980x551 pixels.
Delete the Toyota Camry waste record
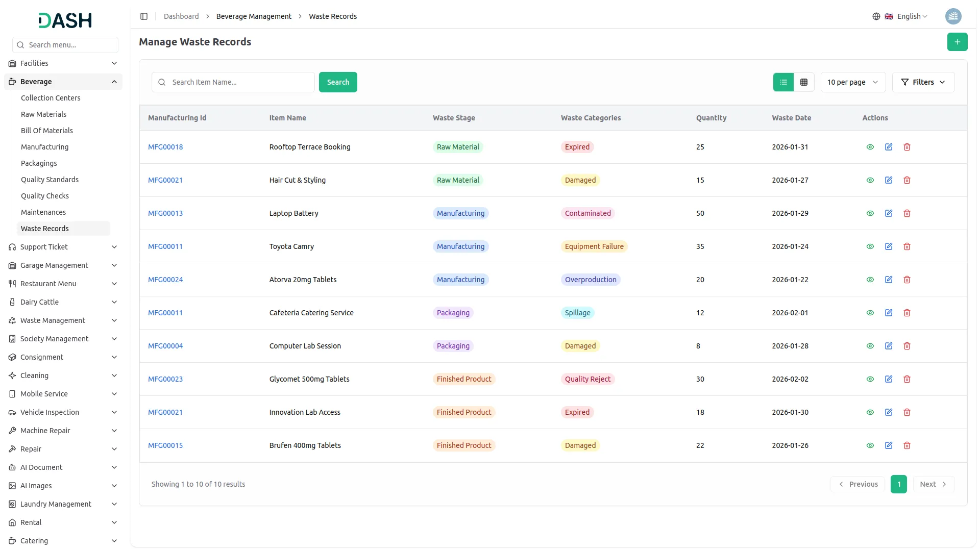[906, 246]
